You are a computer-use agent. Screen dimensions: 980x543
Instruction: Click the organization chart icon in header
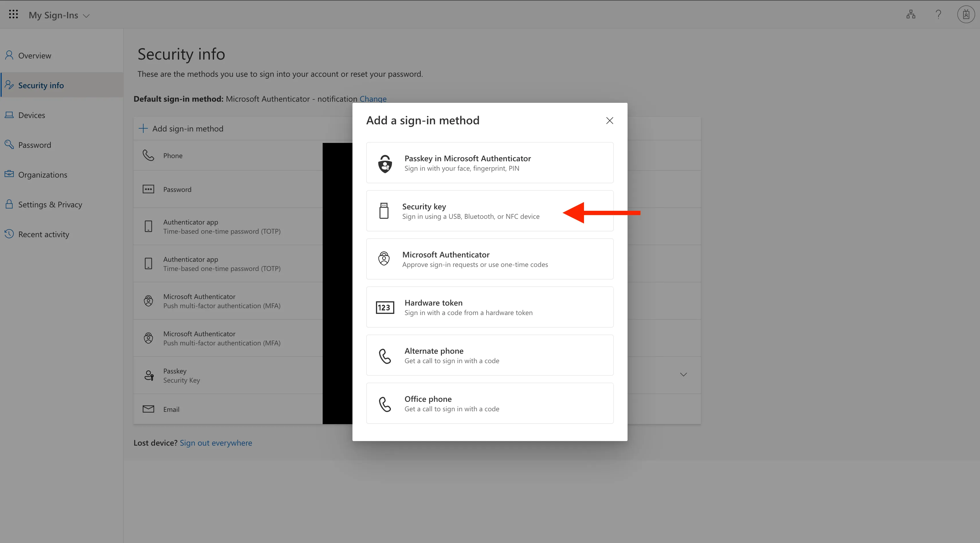911,14
